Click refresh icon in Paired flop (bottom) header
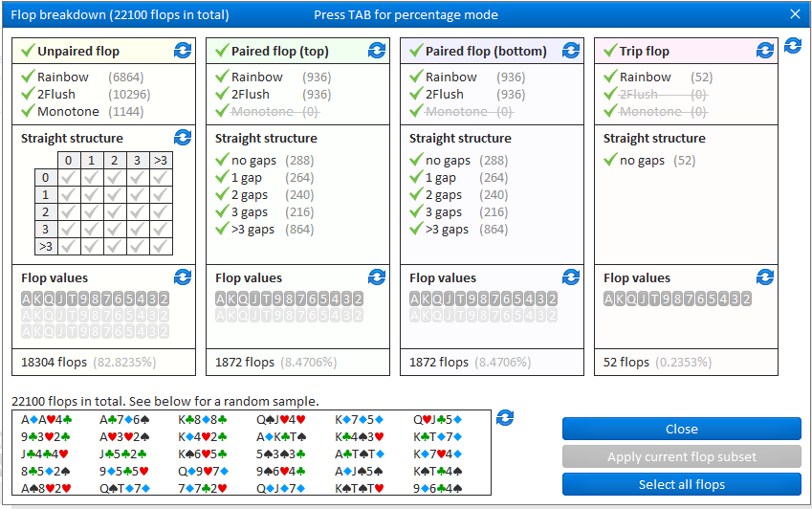The height and width of the screenshot is (509, 812). click(571, 51)
